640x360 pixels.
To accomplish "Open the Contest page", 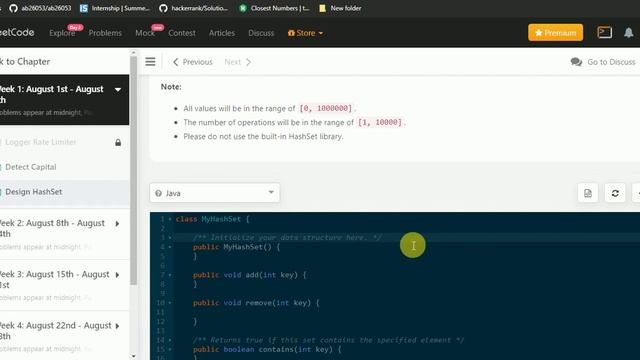I will [x=182, y=33].
